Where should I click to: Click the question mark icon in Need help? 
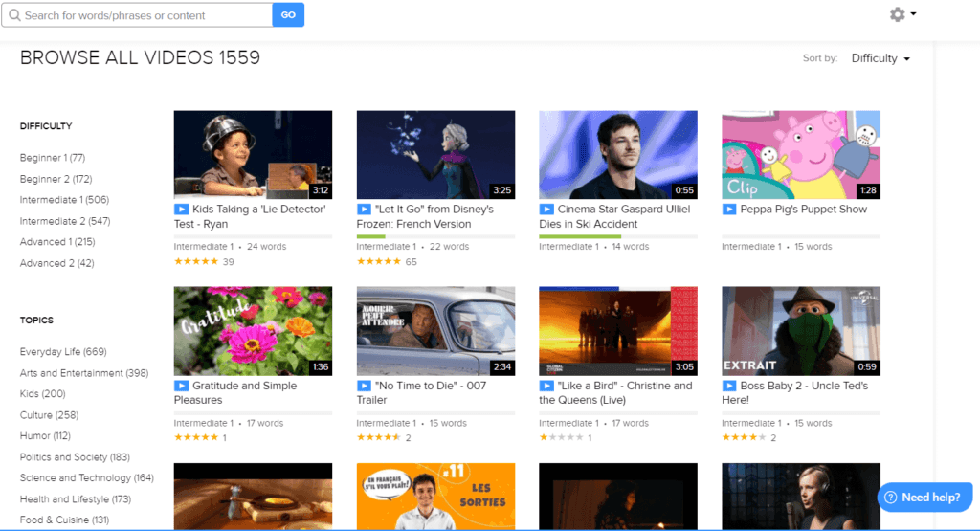891,498
